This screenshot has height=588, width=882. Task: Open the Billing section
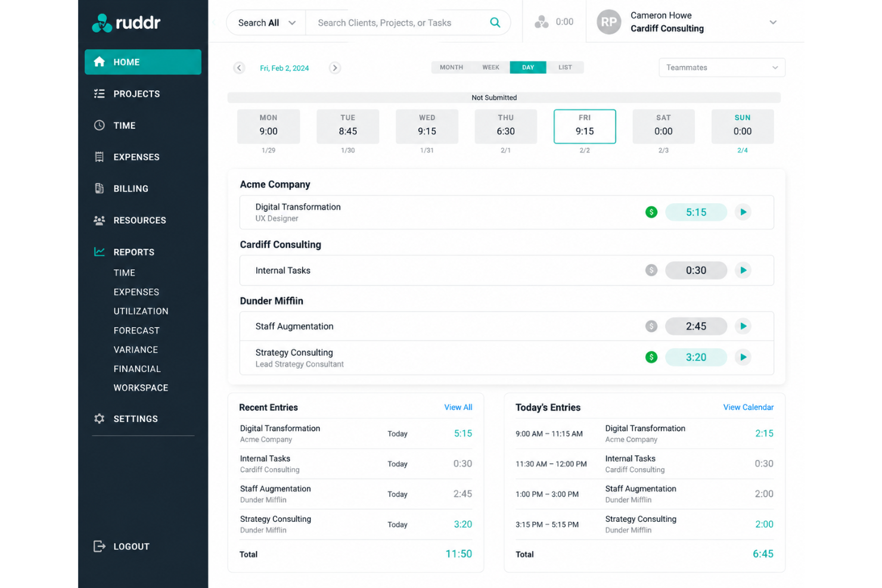click(131, 188)
